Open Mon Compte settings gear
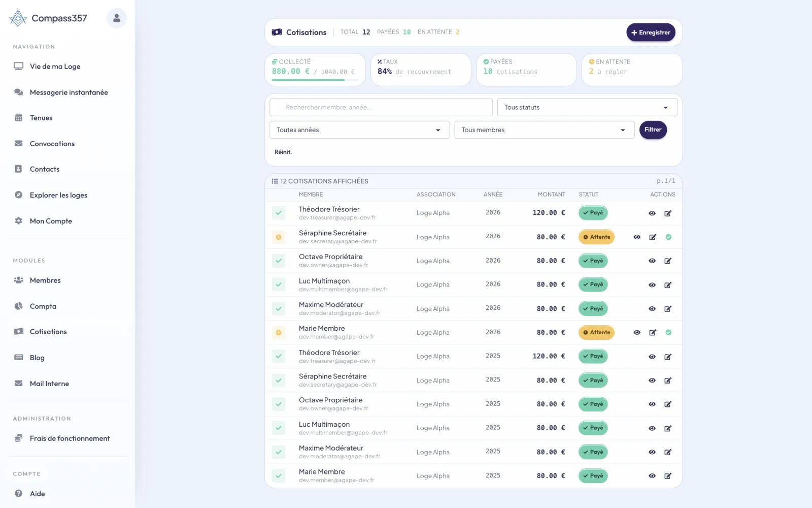This screenshot has height=508, width=812. tap(19, 221)
